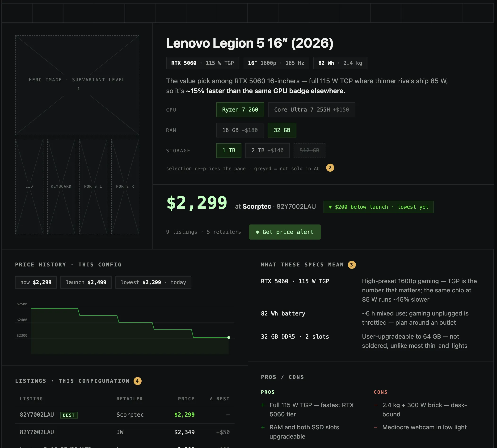Click the $2,349 price in the JW row
497x448 pixels.
pyautogui.click(x=184, y=432)
